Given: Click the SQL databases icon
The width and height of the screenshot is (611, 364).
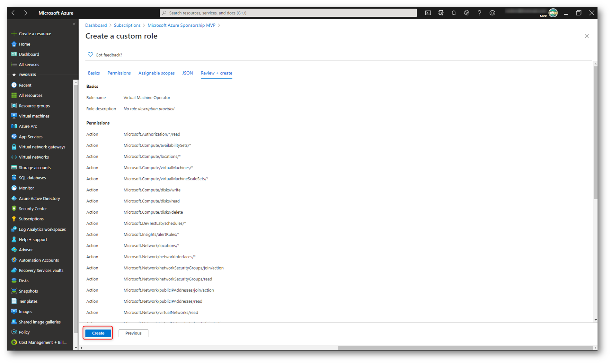Looking at the screenshot, I should pyautogui.click(x=14, y=178).
